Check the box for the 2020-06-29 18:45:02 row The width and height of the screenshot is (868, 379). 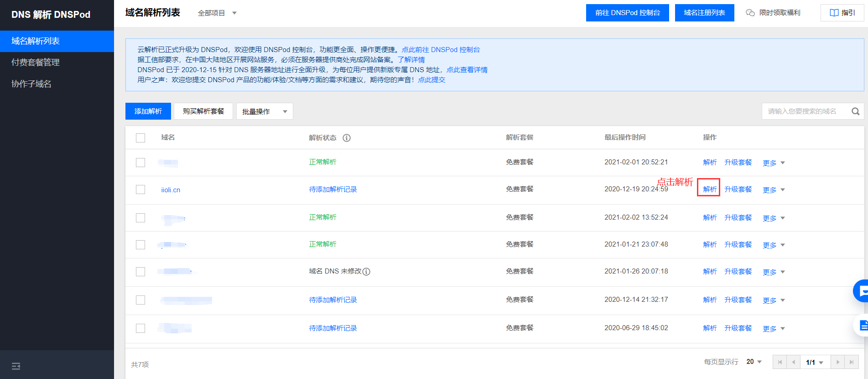click(140, 328)
